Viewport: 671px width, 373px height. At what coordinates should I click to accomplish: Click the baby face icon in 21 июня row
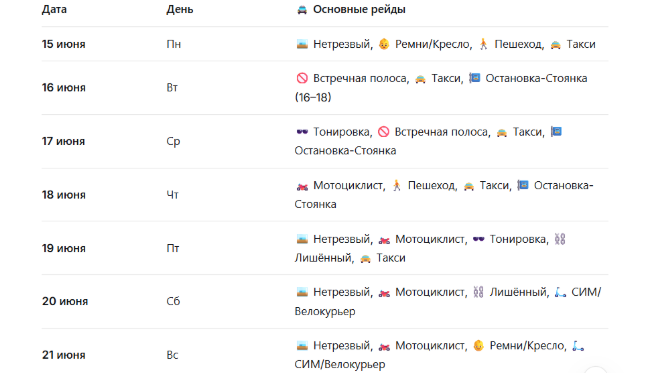(x=478, y=346)
